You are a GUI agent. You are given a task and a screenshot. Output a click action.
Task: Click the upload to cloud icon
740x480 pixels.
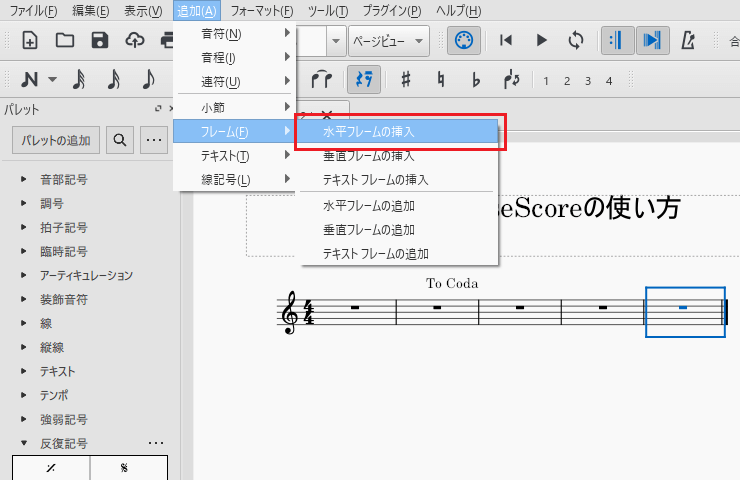135,40
